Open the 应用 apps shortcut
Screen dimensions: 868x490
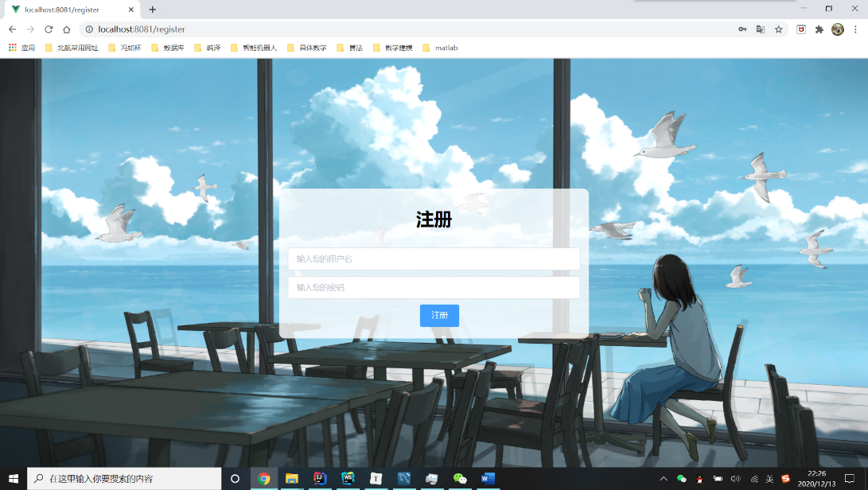(x=21, y=49)
